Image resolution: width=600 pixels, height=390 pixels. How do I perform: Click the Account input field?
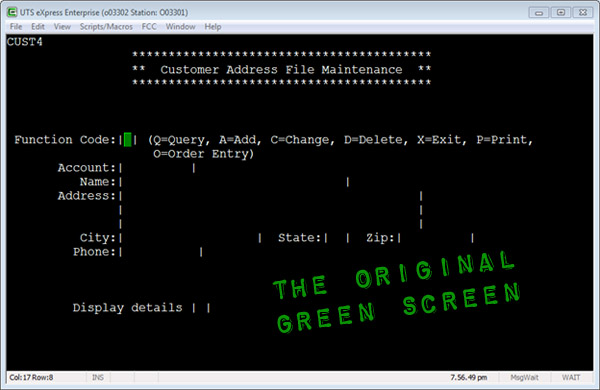click(x=157, y=168)
